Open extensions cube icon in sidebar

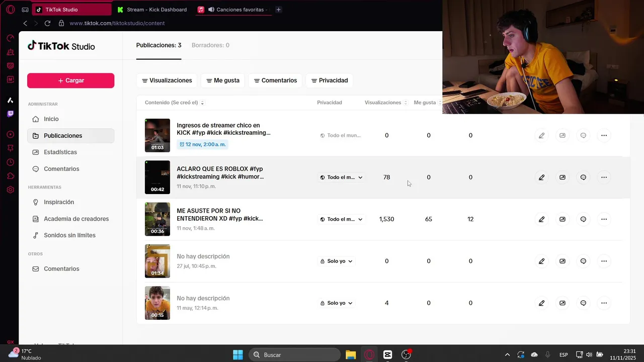click(x=10, y=176)
